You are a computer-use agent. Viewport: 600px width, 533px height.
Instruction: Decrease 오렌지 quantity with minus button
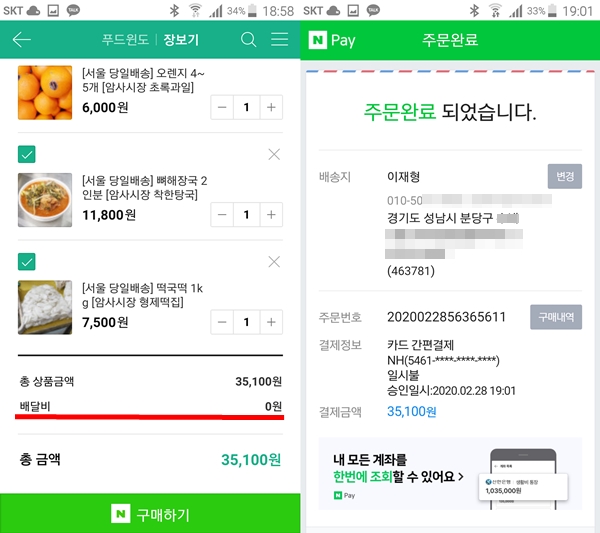pyautogui.click(x=223, y=108)
